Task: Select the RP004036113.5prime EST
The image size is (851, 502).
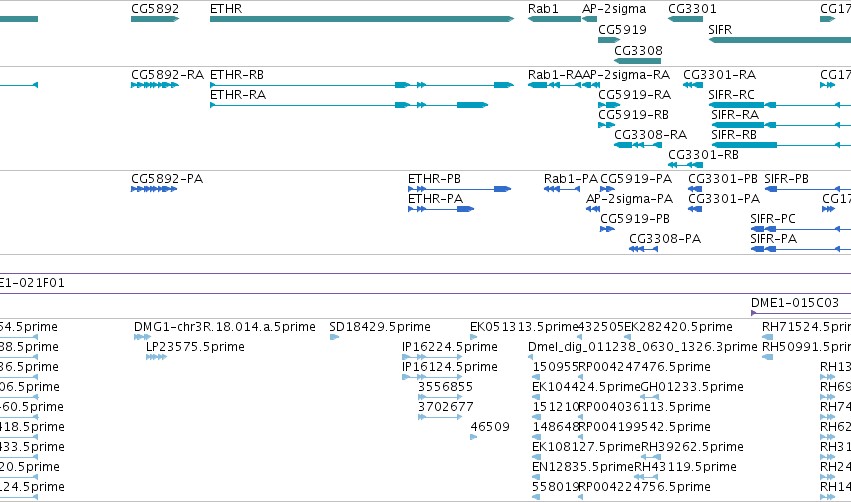Action: coord(580,417)
